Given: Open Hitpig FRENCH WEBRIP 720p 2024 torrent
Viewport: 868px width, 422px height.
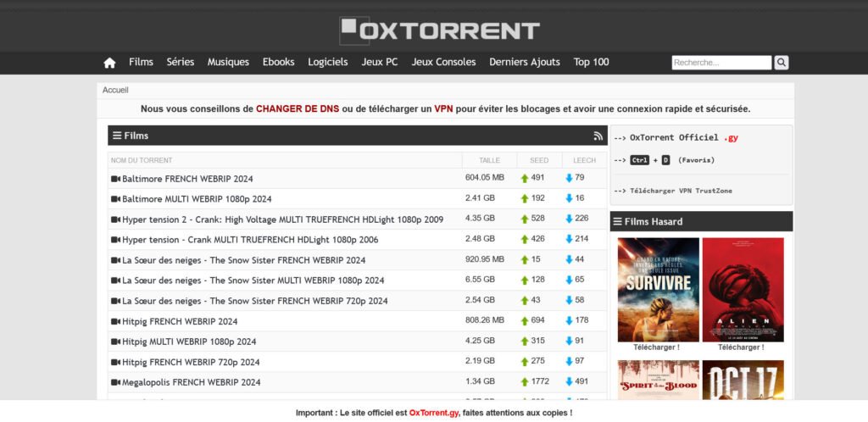Looking at the screenshot, I should point(191,363).
